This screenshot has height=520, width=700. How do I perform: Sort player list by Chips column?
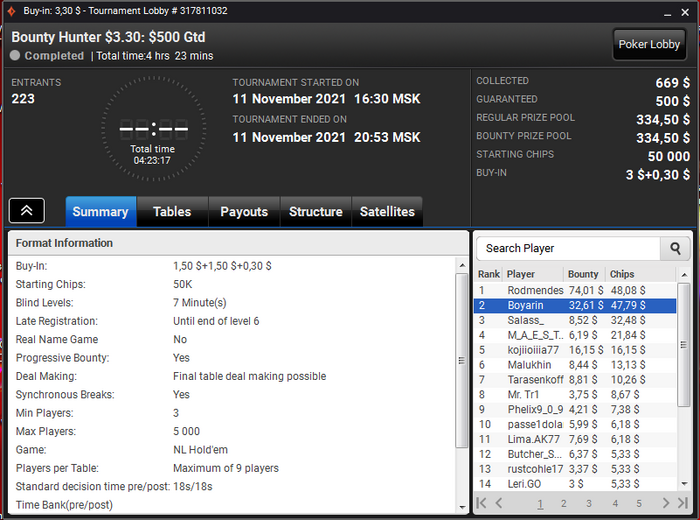click(x=641, y=274)
